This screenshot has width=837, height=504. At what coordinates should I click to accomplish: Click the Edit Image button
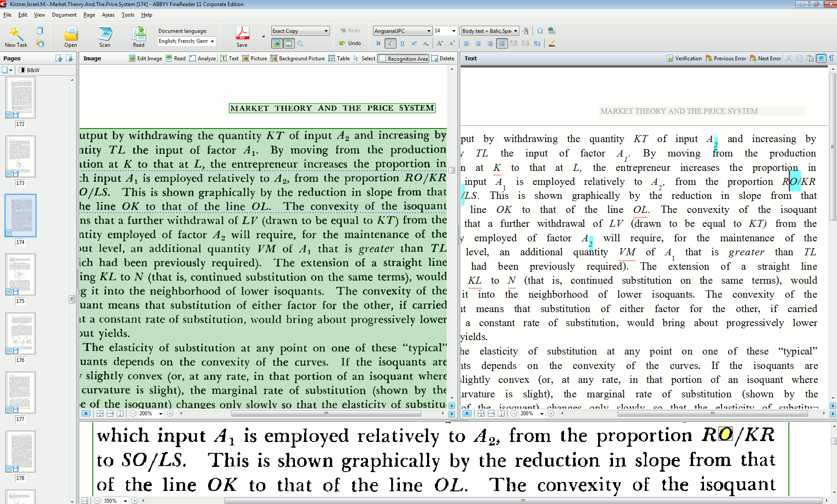pyautogui.click(x=146, y=59)
